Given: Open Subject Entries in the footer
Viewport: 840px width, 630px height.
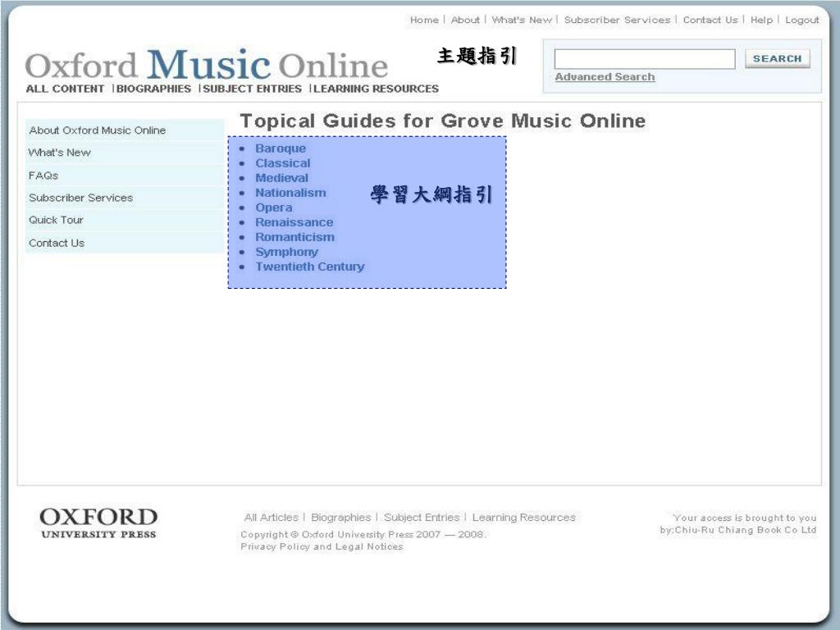Looking at the screenshot, I should tap(422, 518).
